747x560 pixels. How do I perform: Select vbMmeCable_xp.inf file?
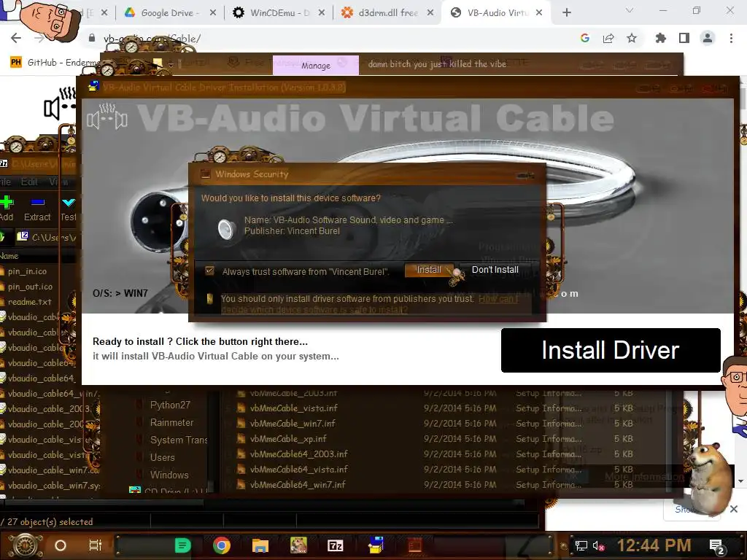288,438
